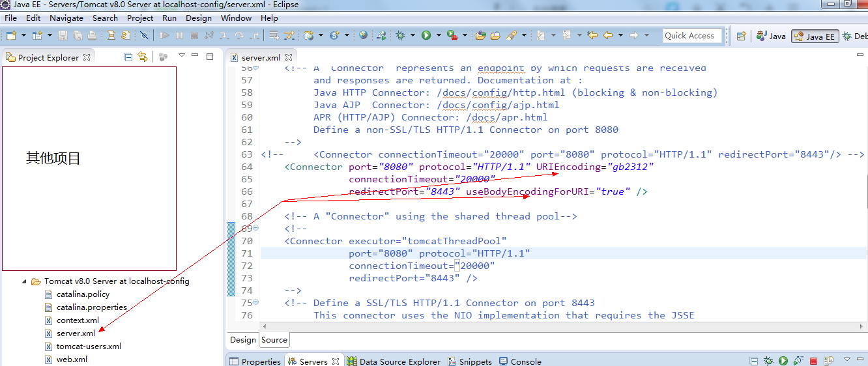
Task: Click the Quick Access search field
Action: pos(692,36)
